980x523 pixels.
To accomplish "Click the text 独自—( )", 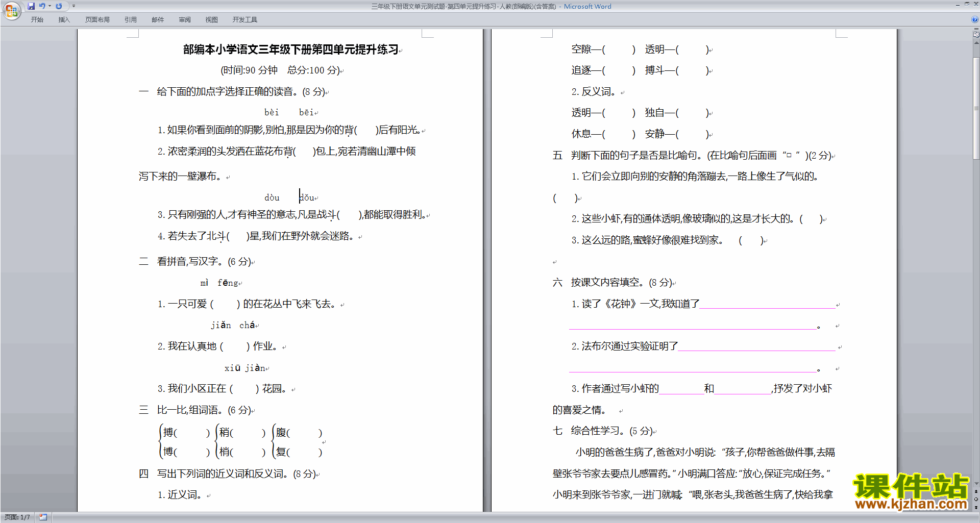I will tap(677, 113).
